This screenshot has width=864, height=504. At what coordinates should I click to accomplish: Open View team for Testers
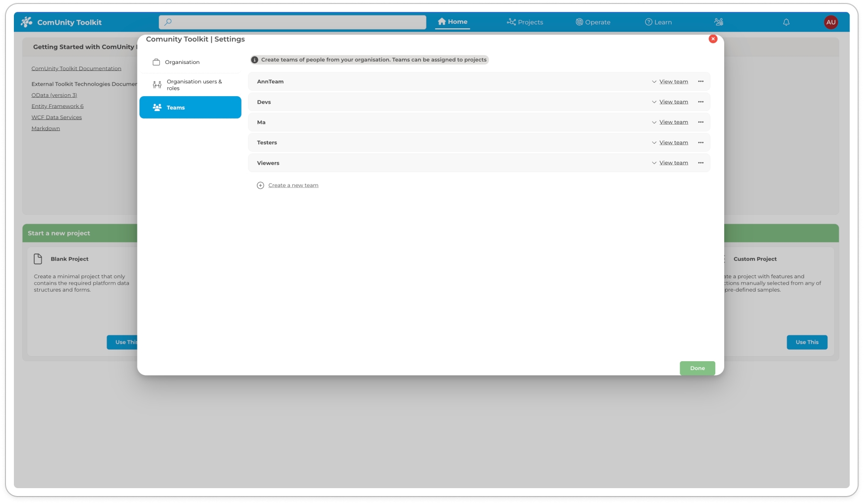pyautogui.click(x=674, y=143)
